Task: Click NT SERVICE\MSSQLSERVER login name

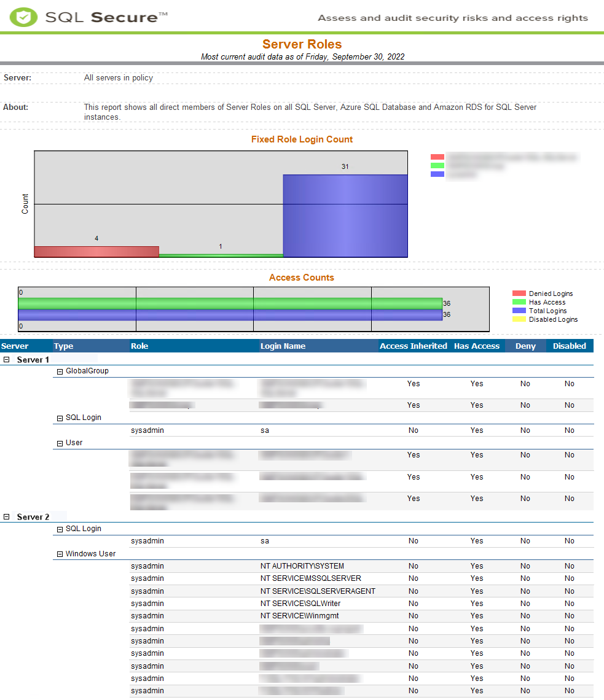Action: [311, 578]
